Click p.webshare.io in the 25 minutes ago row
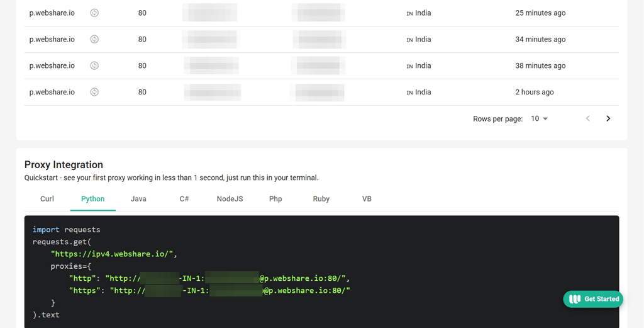 pos(52,13)
